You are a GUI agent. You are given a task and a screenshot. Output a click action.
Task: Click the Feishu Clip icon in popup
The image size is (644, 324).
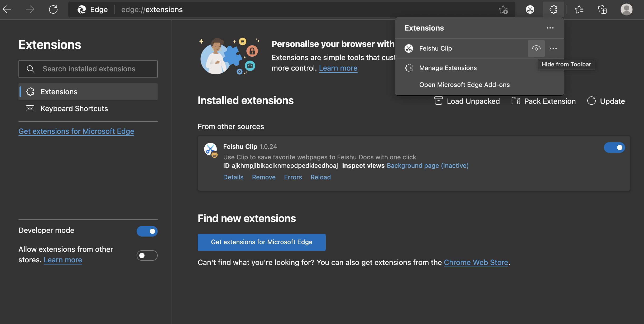tap(409, 48)
